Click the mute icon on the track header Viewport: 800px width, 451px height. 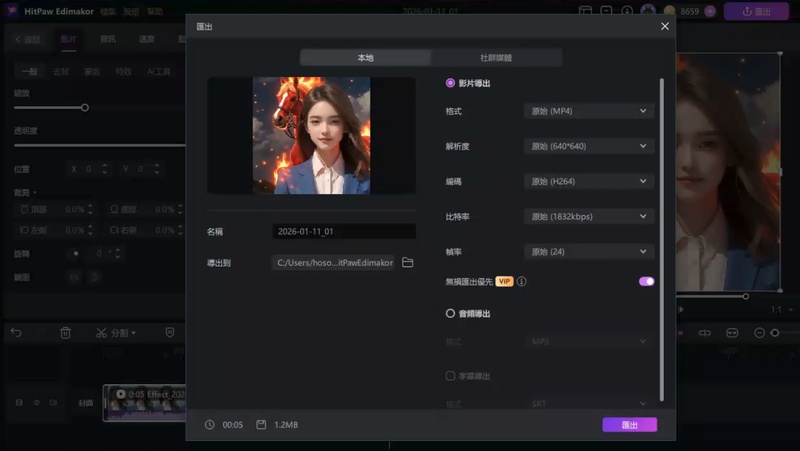tap(54, 403)
